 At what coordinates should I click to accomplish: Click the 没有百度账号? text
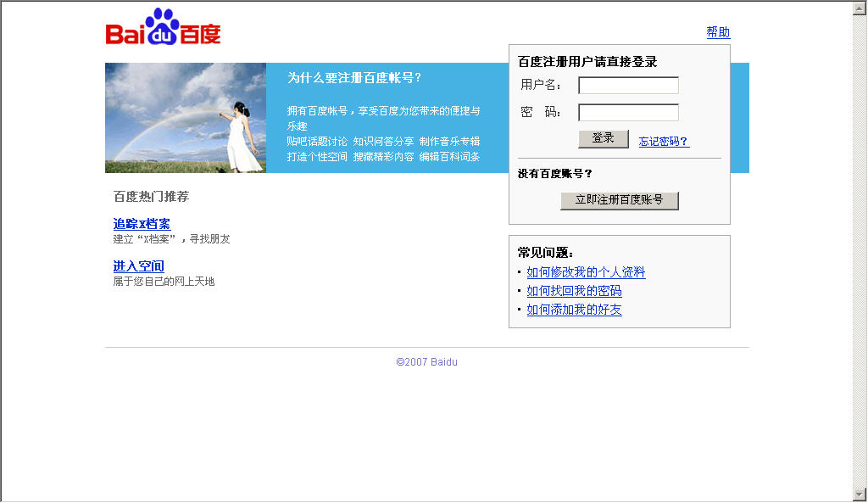coord(554,173)
